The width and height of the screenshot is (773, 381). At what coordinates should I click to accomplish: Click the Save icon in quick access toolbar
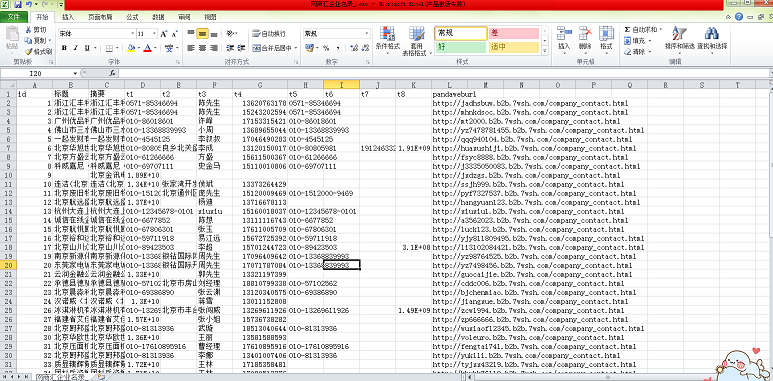pos(18,4)
